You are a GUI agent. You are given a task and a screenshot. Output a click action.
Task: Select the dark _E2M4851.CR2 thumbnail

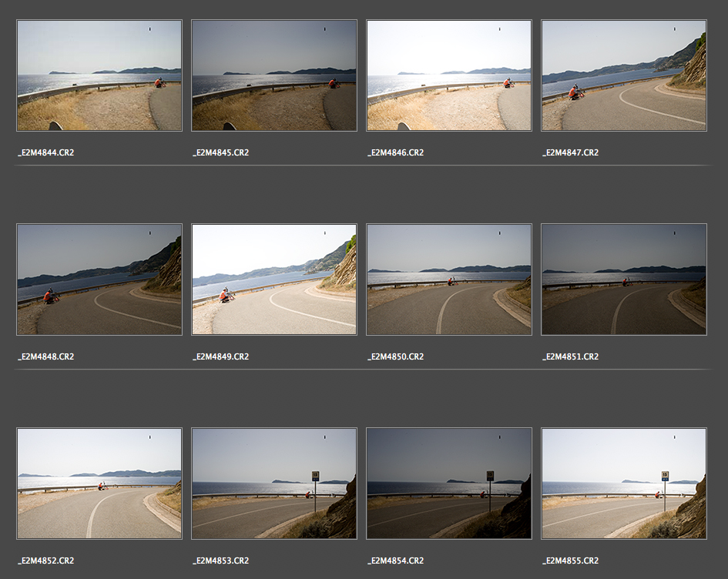click(x=623, y=279)
